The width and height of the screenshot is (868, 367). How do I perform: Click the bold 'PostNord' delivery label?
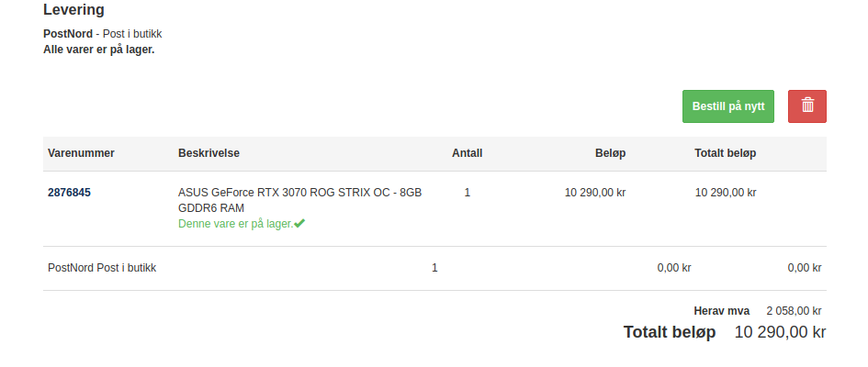coord(68,34)
